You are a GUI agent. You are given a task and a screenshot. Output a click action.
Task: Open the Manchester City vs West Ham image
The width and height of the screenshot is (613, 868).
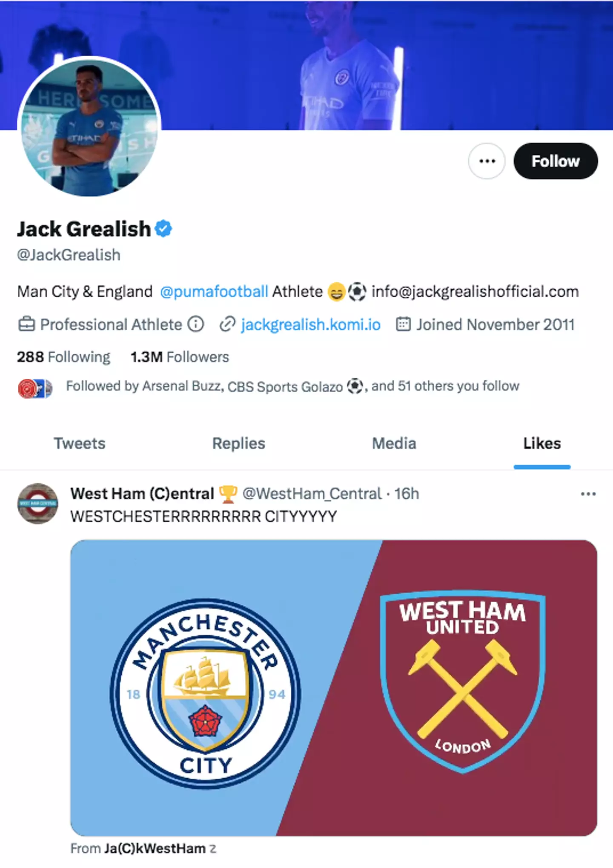333,687
